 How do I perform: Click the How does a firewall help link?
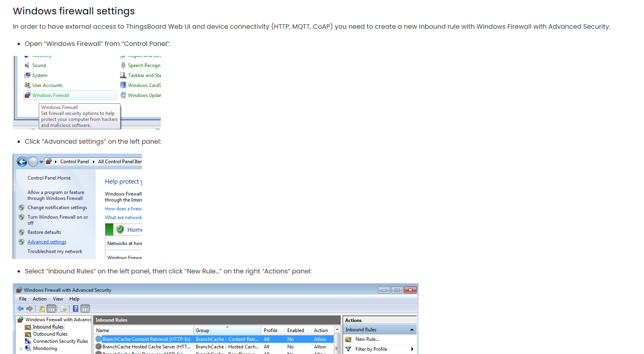[123, 209]
